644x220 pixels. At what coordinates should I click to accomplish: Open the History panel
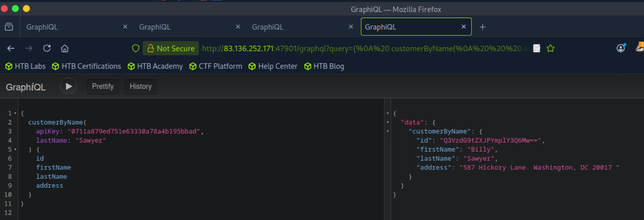[140, 86]
